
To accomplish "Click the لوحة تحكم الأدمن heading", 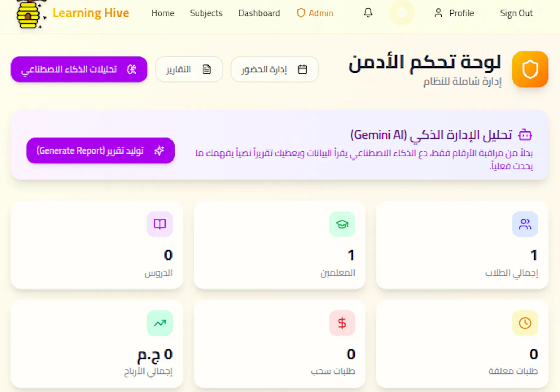I will pyautogui.click(x=425, y=63).
